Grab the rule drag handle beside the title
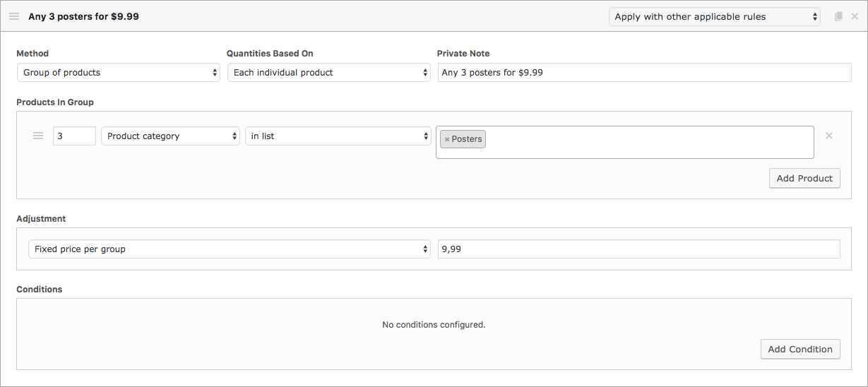The height and width of the screenshot is (387, 868). tap(14, 16)
